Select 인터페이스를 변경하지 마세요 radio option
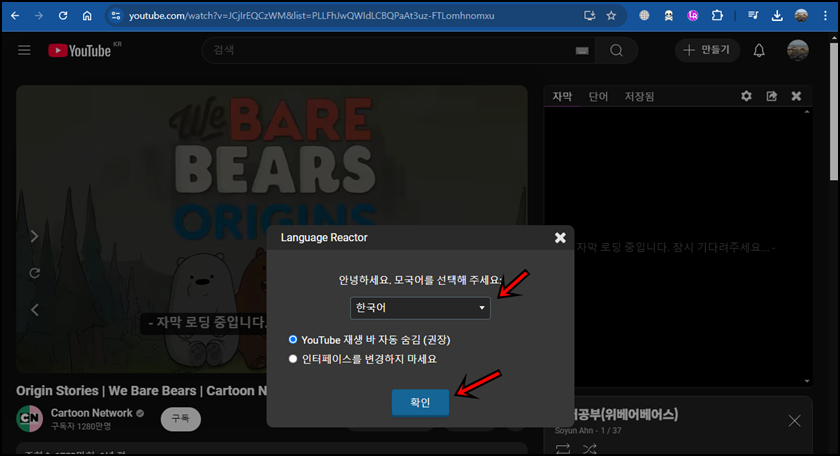Viewport: 840px width, 456px height. point(292,358)
